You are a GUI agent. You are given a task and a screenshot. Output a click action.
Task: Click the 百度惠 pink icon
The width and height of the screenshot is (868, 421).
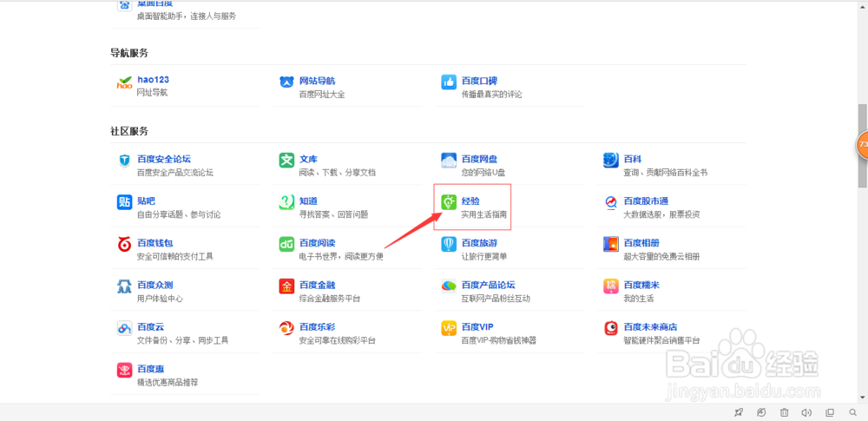click(x=124, y=371)
